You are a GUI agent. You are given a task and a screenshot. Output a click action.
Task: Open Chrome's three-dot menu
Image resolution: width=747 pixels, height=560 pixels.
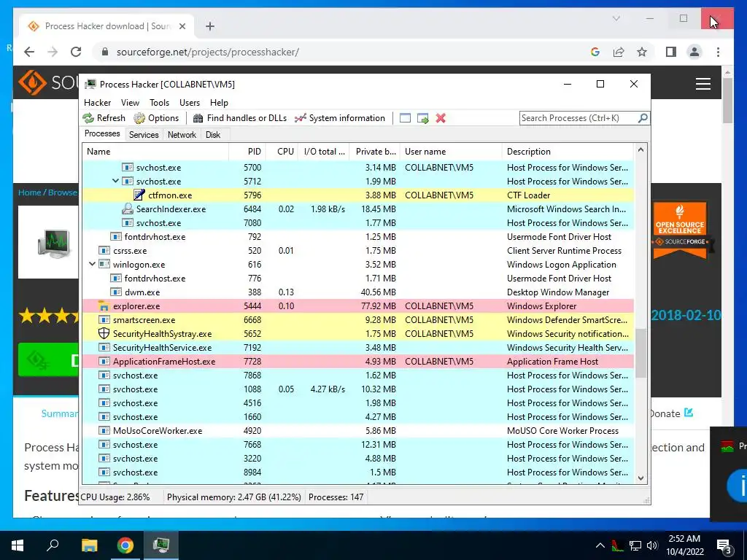coord(718,52)
